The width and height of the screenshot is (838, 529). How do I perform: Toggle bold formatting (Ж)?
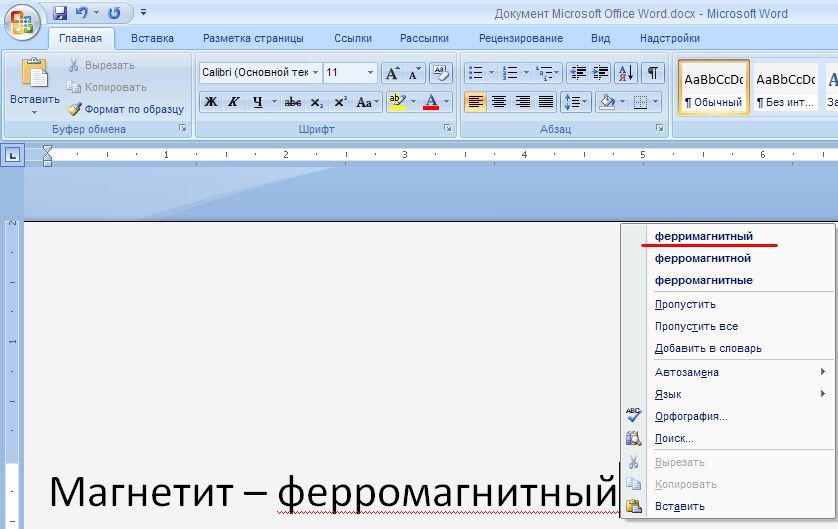[211, 102]
